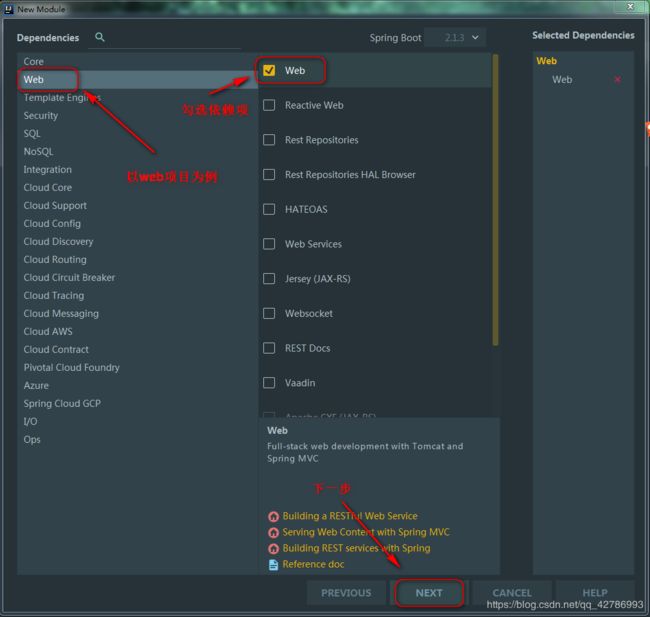
Task: Open the Building a RESTful Web Service guide
Action: tap(350, 516)
